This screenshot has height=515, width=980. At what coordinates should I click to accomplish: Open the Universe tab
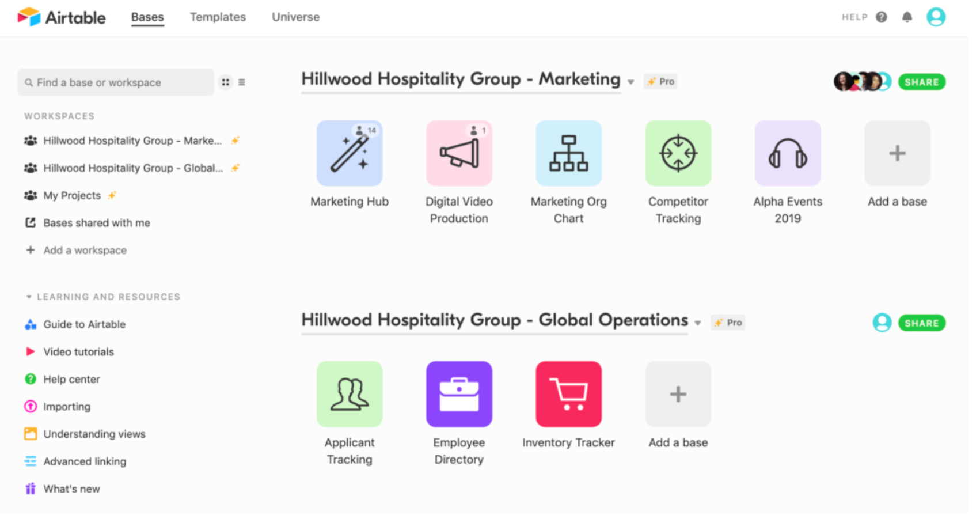pyautogui.click(x=295, y=17)
